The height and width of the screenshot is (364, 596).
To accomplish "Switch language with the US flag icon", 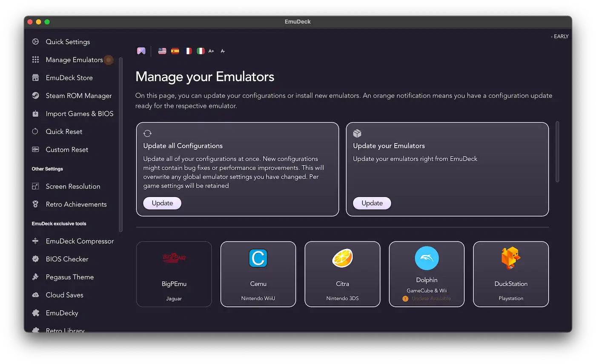I will point(162,51).
